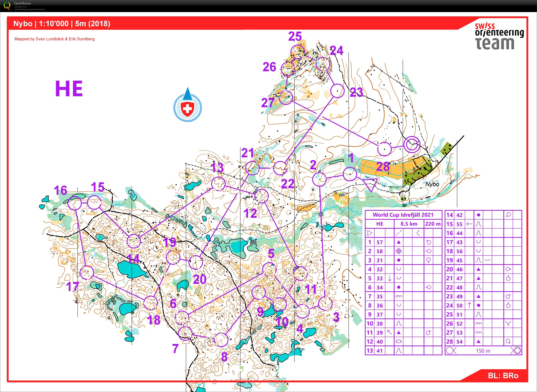Image resolution: width=537 pixels, height=392 pixels.
Task: Click control code 54 in the description table
Action: click(x=460, y=341)
